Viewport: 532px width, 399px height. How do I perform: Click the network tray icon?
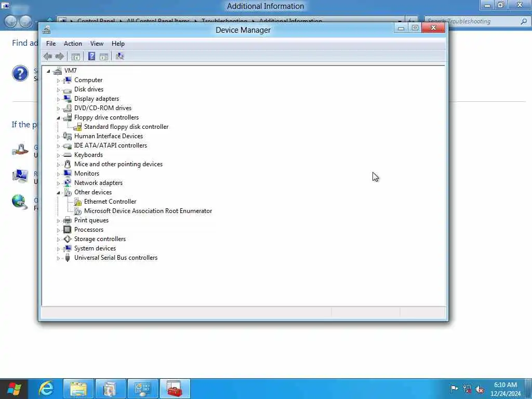467,389
